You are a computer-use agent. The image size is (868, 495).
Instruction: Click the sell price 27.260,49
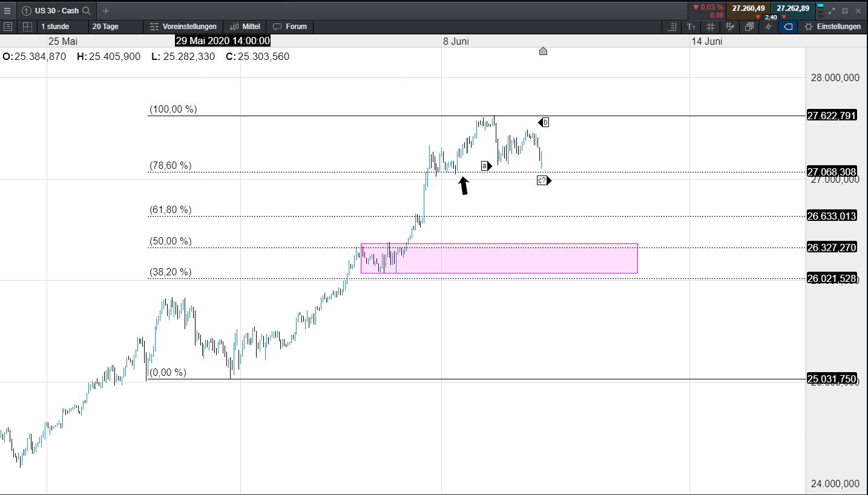point(748,8)
